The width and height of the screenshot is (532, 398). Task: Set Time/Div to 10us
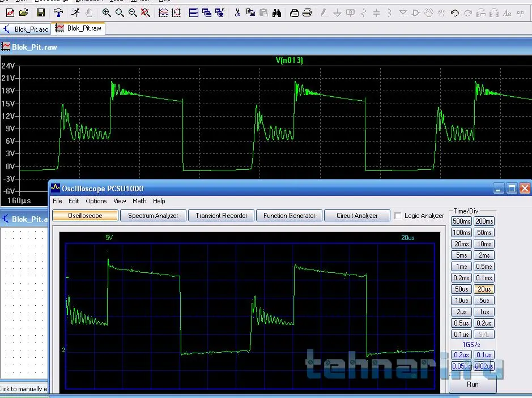point(461,300)
